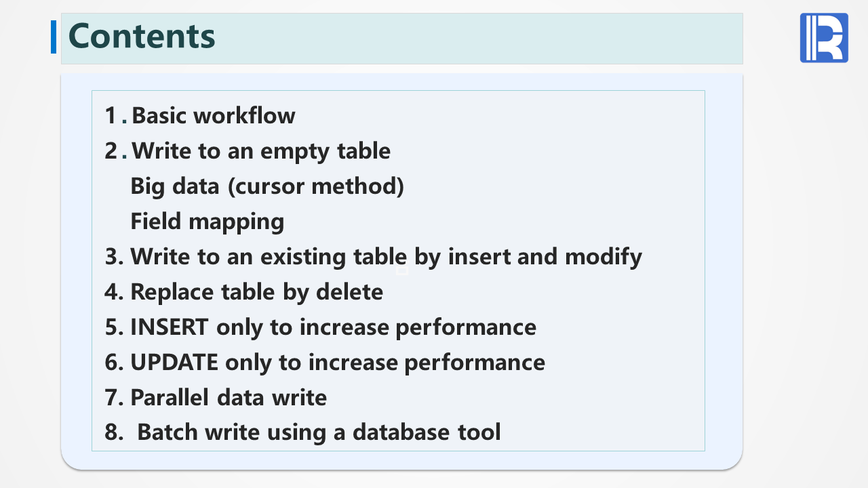Choose 'Replace table by delete'

[256, 291]
